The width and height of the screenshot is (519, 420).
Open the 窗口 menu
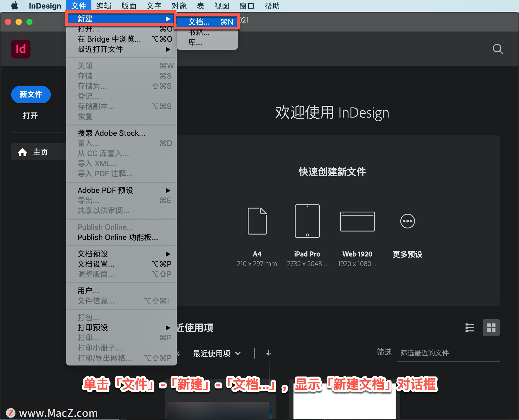coord(247,6)
